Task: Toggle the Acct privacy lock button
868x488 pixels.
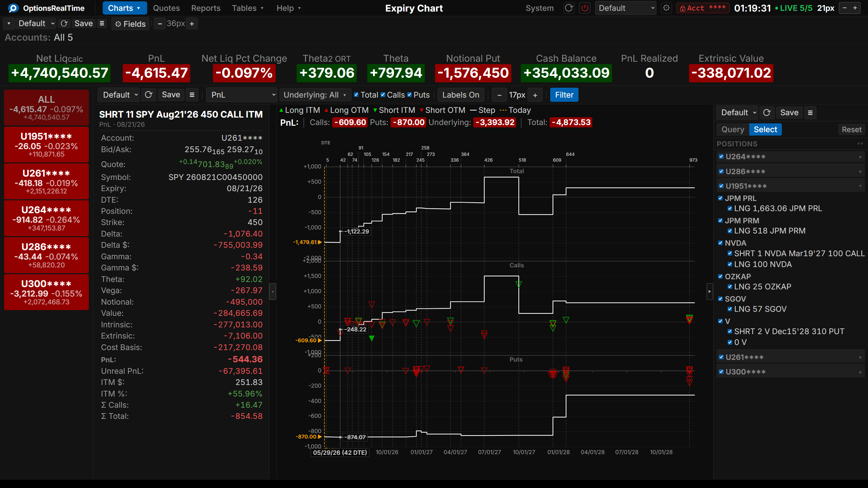Action: pos(703,8)
